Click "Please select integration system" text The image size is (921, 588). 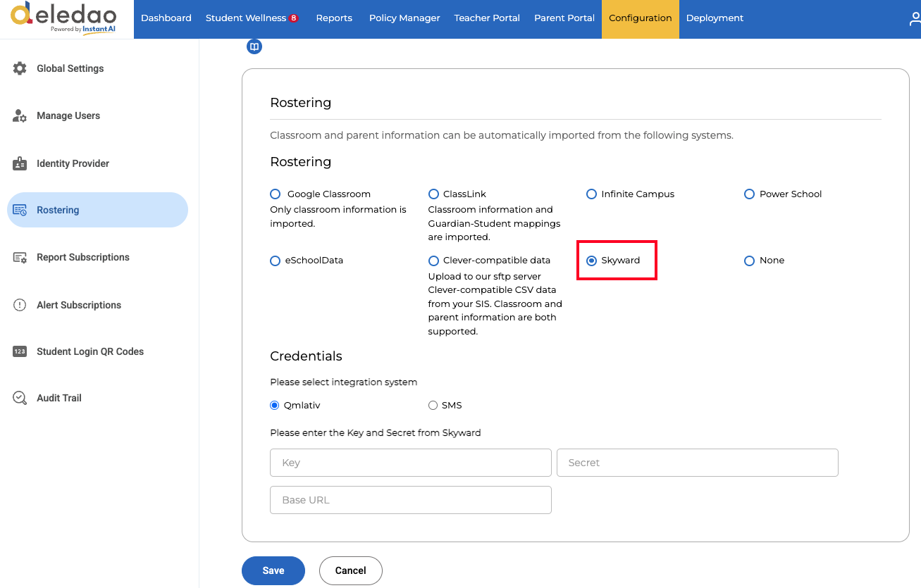(x=344, y=382)
